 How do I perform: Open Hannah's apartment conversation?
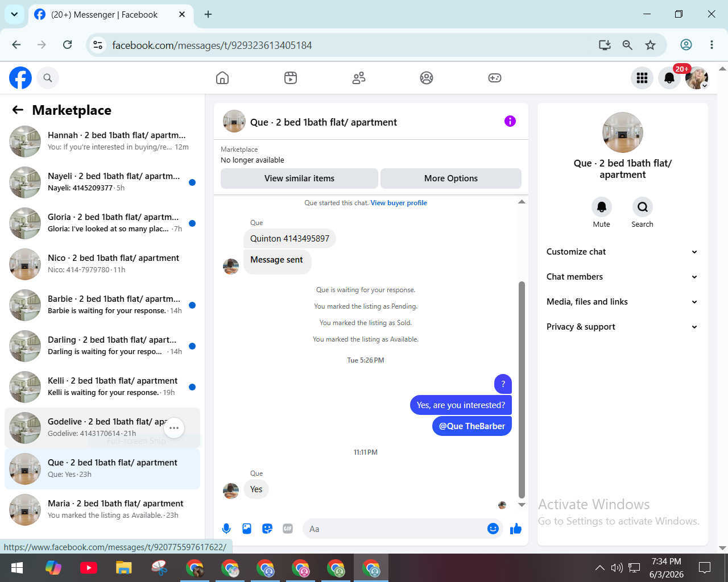[102, 142]
